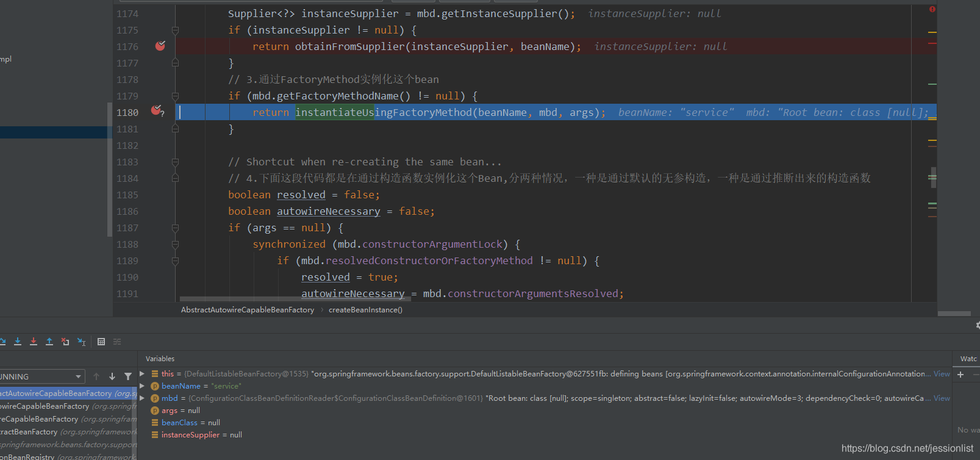
Task: Click line number 1185 in the gutter
Action: [x=127, y=195]
